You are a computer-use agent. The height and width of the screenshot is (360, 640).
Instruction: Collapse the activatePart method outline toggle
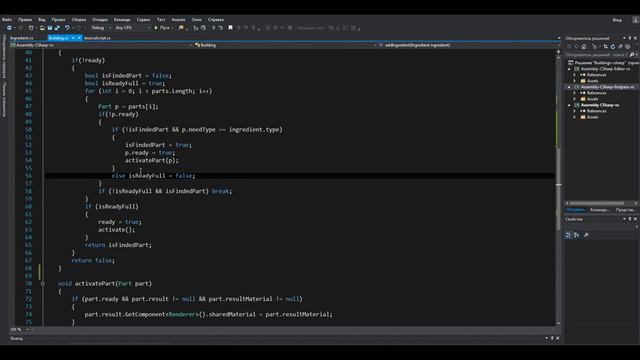[x=42, y=283]
